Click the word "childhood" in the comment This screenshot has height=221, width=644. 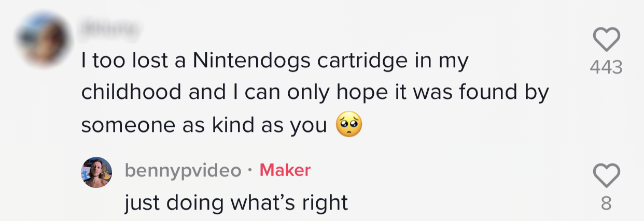[x=131, y=93]
